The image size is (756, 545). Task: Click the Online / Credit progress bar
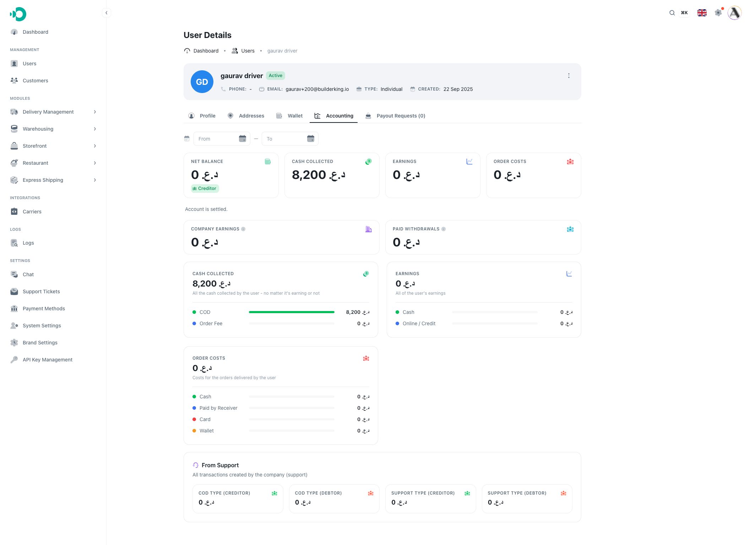coord(495,323)
